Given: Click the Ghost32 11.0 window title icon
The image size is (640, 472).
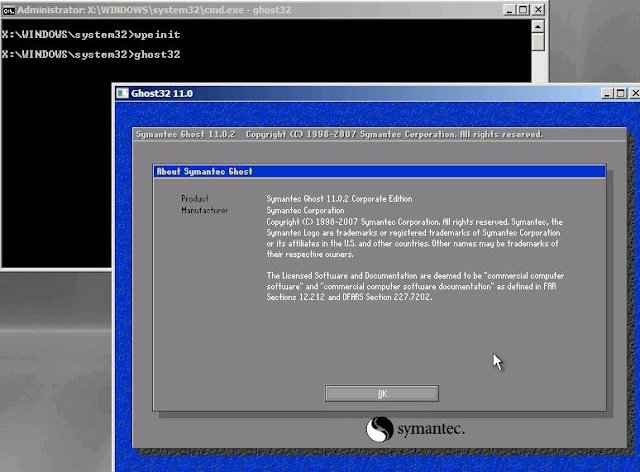Looking at the screenshot, I should tap(122, 94).
